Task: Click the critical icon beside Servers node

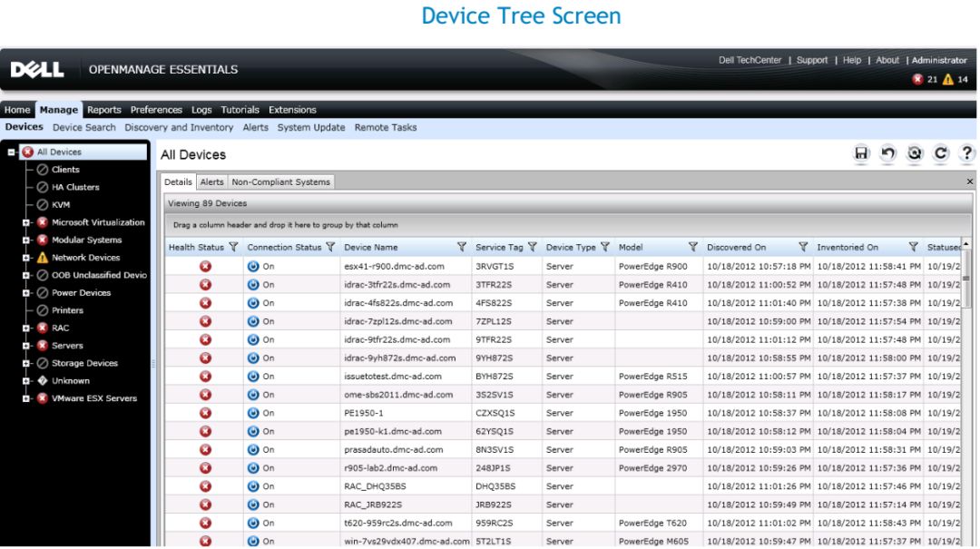Action: point(43,346)
